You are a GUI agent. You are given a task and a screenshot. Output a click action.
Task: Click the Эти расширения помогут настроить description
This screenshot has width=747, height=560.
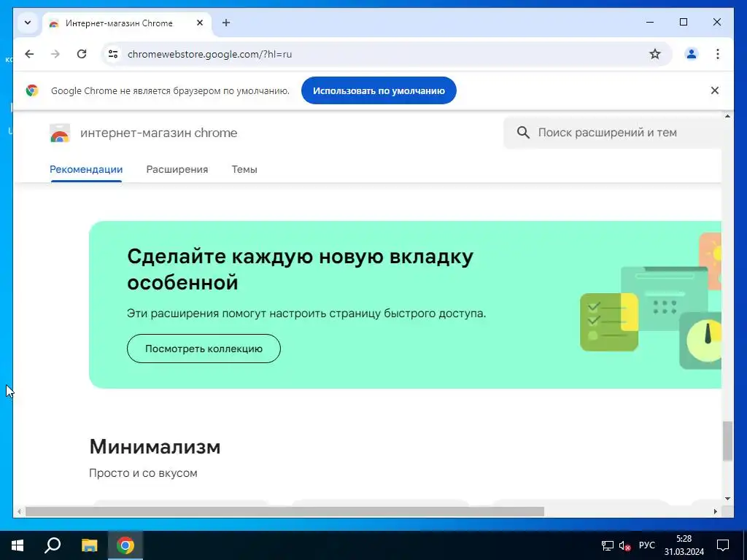306,314
